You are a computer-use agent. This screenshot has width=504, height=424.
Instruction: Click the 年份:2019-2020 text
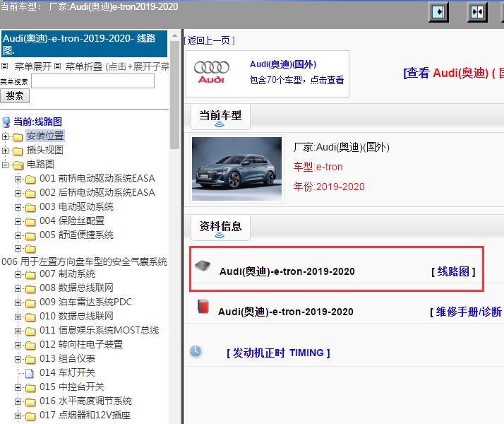point(329,187)
